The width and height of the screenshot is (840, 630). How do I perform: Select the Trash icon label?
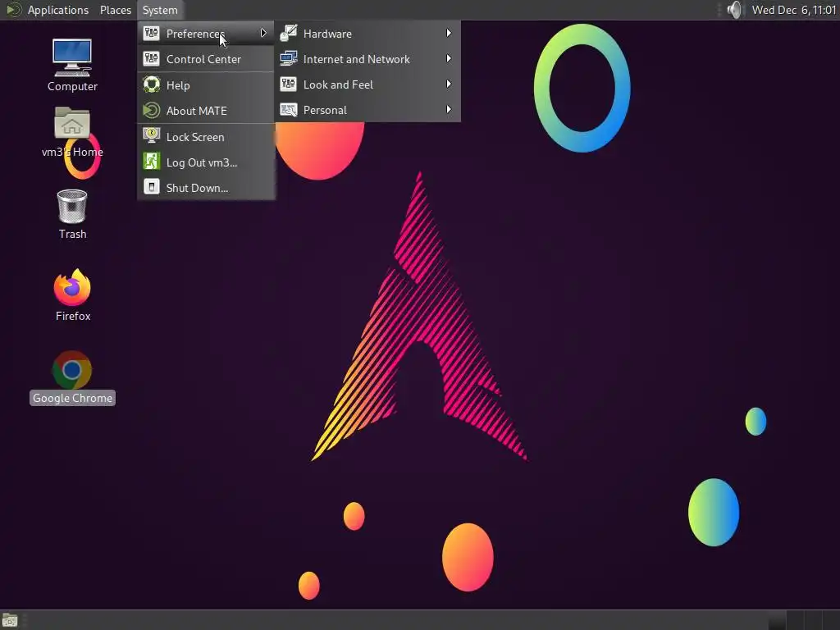[x=72, y=234]
